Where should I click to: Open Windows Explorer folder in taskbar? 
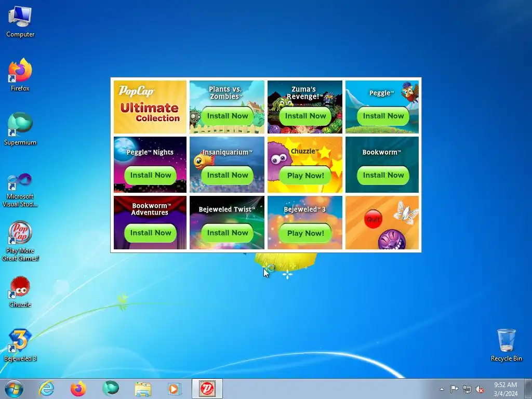coord(143,389)
